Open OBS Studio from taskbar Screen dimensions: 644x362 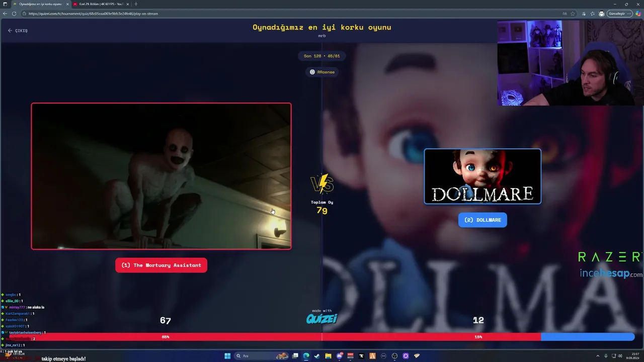(394, 356)
